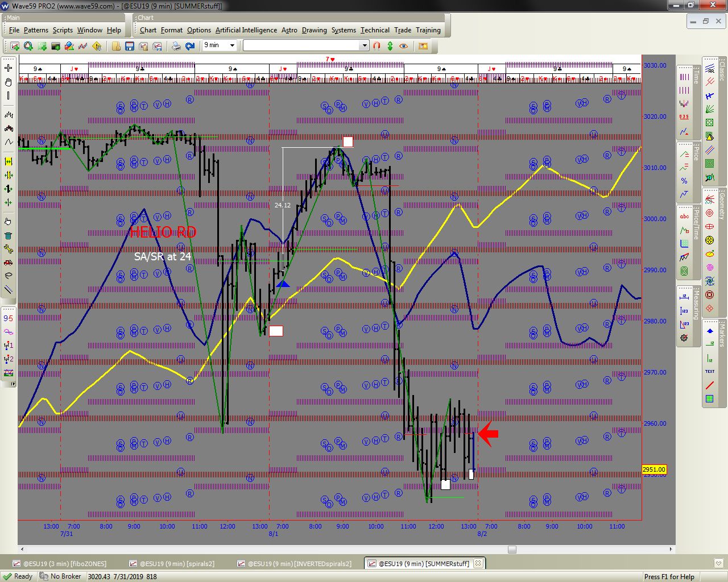
Task: Select the hand pan tool
Action: 9,82
